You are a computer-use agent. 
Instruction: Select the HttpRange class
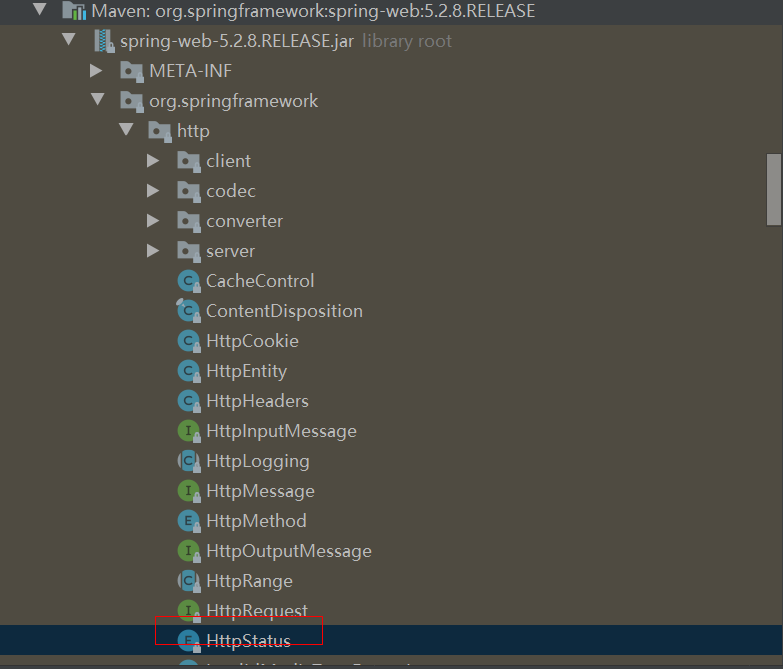point(250,581)
